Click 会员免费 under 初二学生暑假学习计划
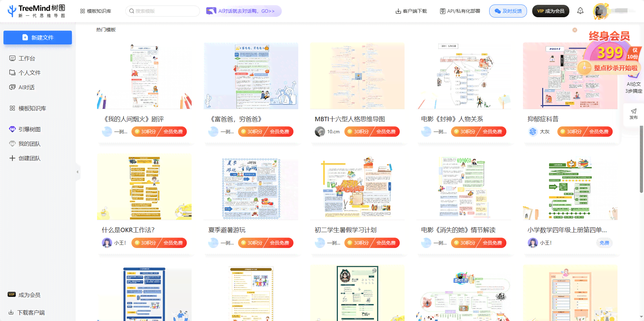 click(386, 243)
